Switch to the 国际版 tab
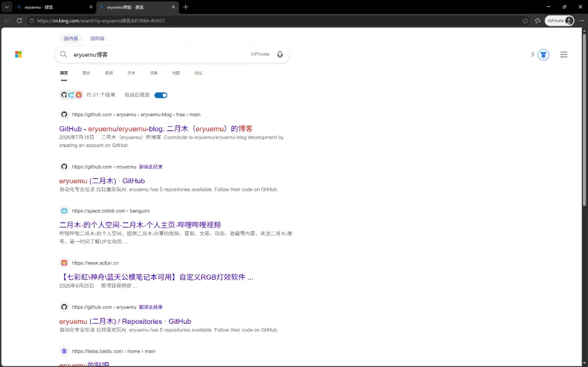This screenshot has height=367, width=588. tap(97, 38)
